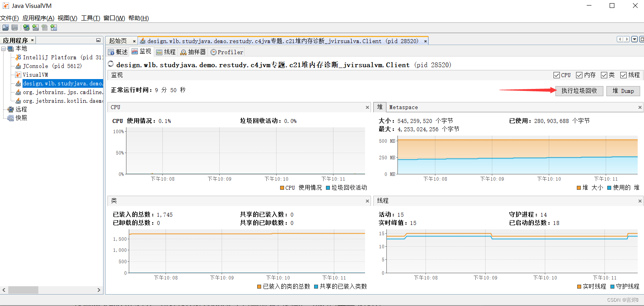Select the IntelliJ Platform tree entry

[62, 57]
